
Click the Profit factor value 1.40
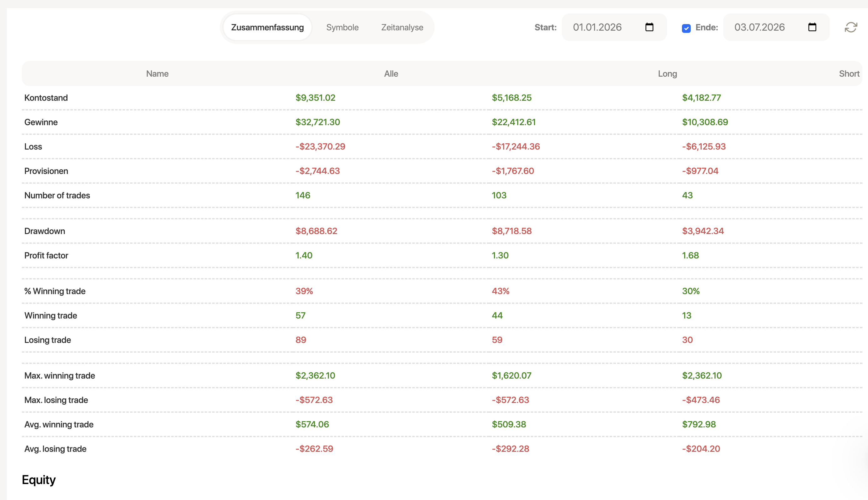click(304, 256)
